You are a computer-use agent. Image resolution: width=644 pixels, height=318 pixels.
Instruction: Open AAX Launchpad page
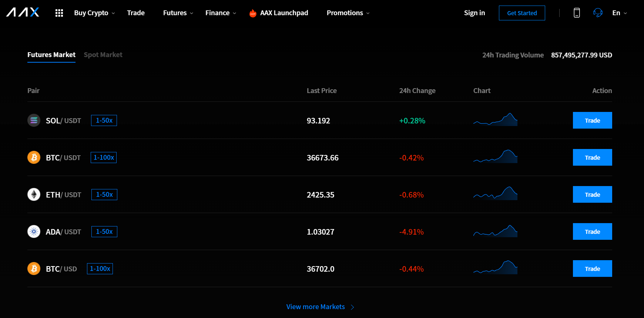284,13
